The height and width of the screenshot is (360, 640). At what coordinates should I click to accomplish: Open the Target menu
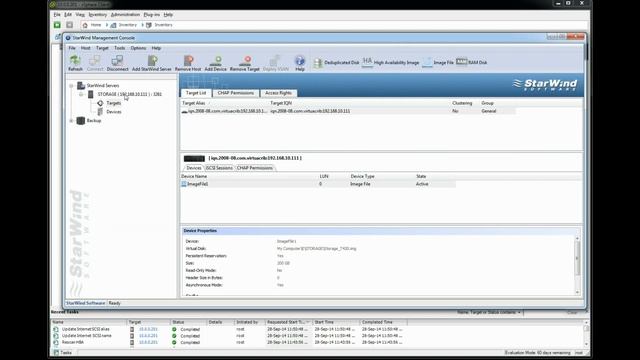(102, 48)
